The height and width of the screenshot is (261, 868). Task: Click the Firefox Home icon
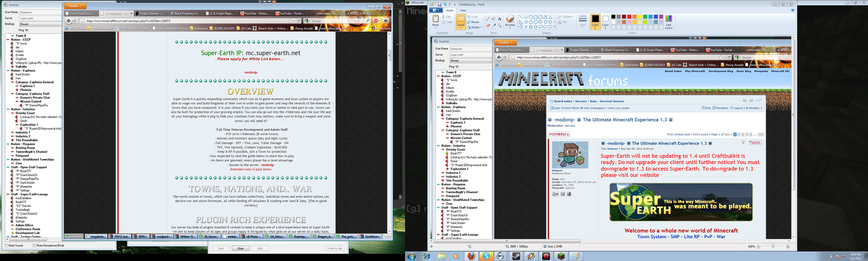[x=385, y=21]
